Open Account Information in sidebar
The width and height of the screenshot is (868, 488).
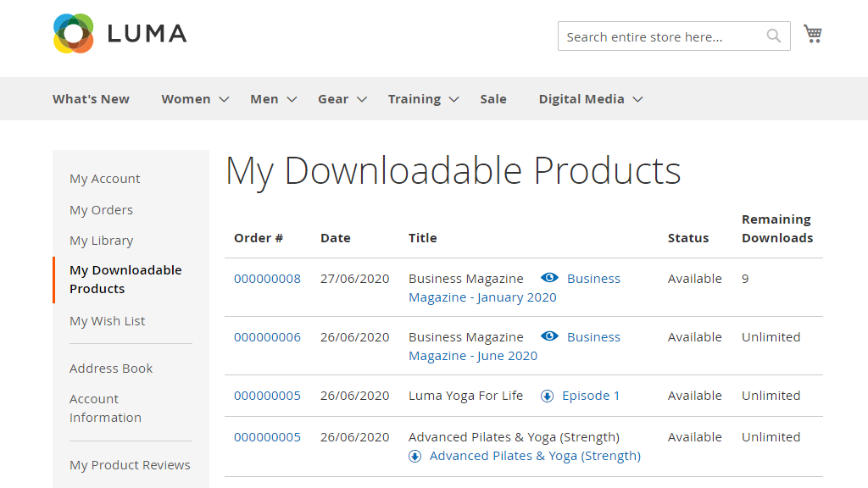coord(105,408)
